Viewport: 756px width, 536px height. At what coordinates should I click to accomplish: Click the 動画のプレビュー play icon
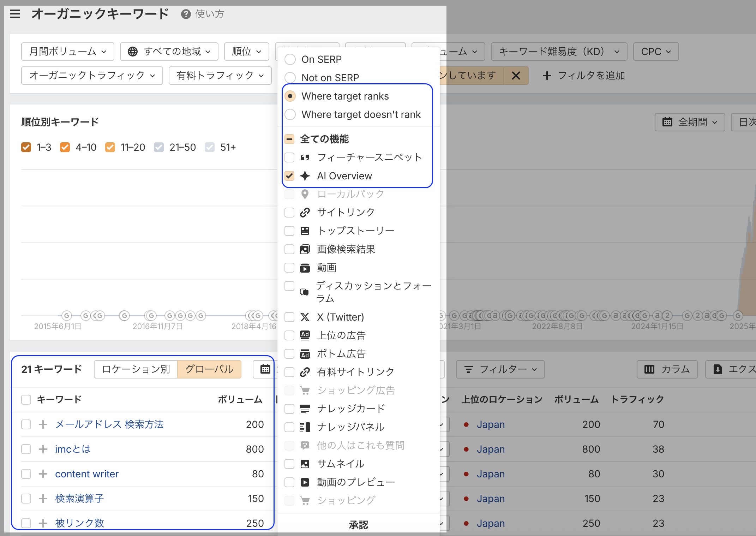(x=305, y=482)
